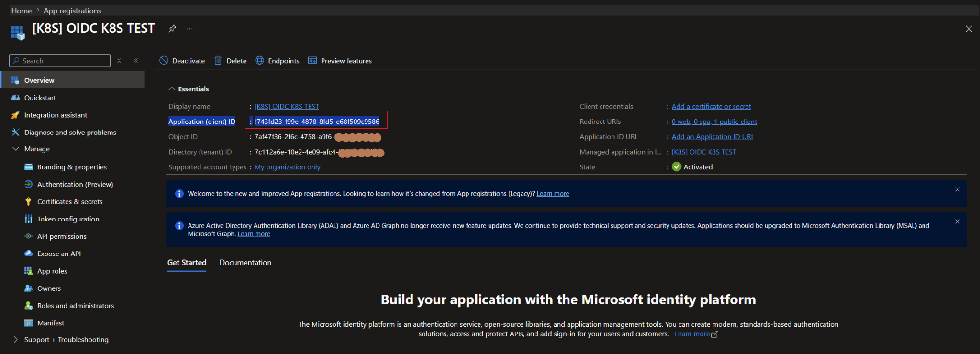980x354 pixels.
Task: Click the info icon in the ADAL notice
Action: 179,226
